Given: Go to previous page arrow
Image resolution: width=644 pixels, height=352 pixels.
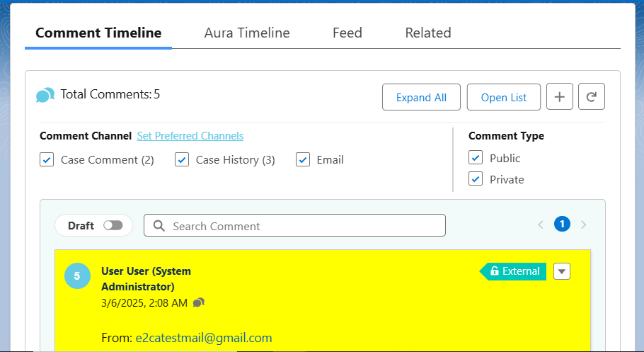Looking at the screenshot, I should pyautogui.click(x=541, y=225).
